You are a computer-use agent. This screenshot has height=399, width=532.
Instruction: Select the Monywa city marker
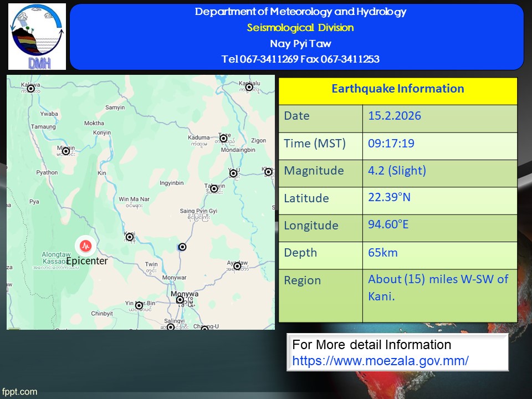click(180, 300)
